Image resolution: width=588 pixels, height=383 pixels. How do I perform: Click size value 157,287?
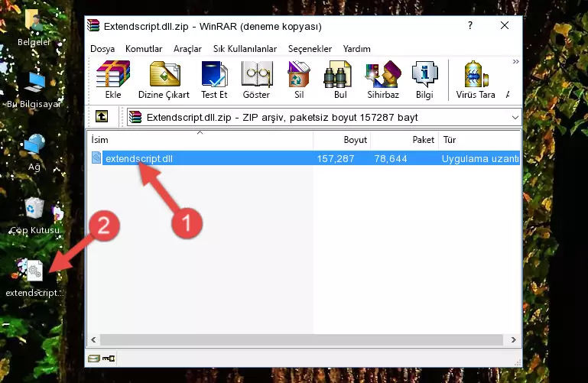pyautogui.click(x=336, y=158)
